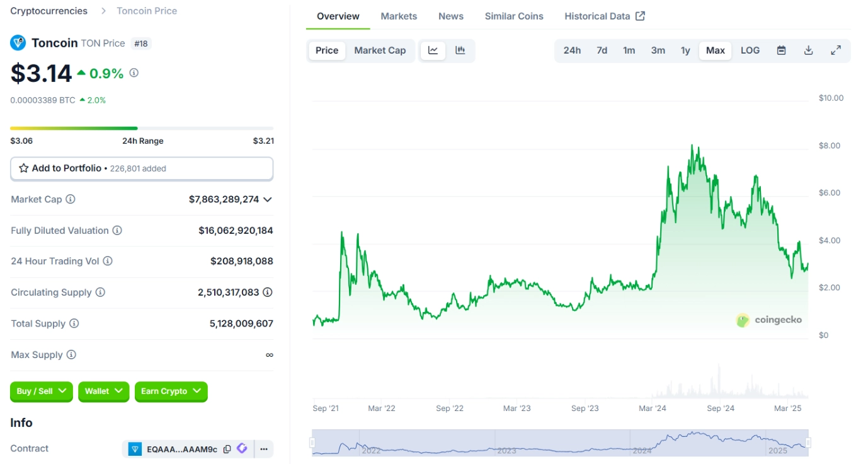Switch to candlestick chart view icon
Viewport: 868px width, 464px height.
pos(460,50)
